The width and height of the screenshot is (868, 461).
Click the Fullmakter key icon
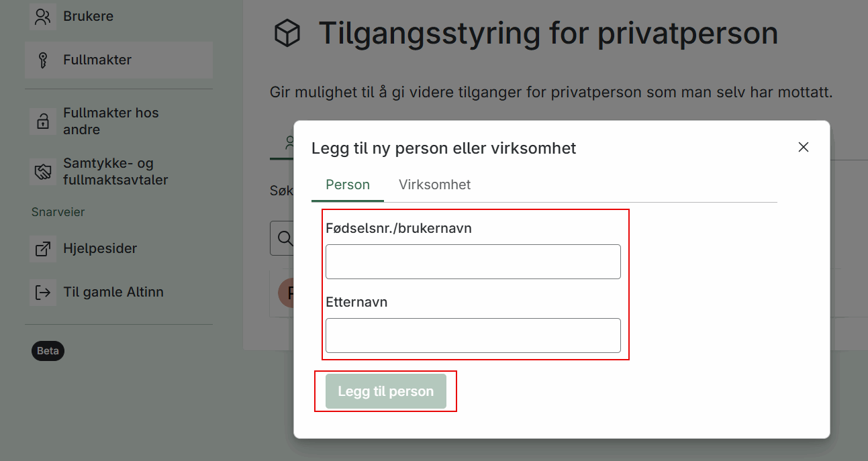(43, 60)
